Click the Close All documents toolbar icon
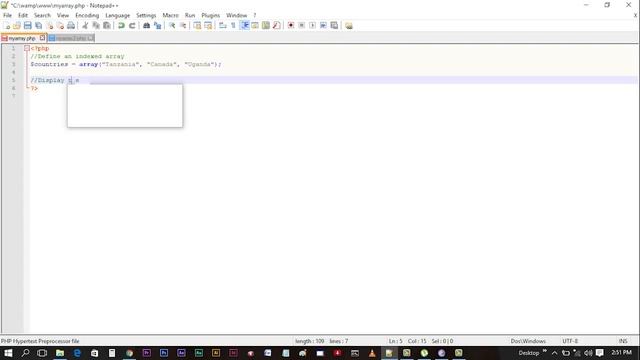 [60, 25]
